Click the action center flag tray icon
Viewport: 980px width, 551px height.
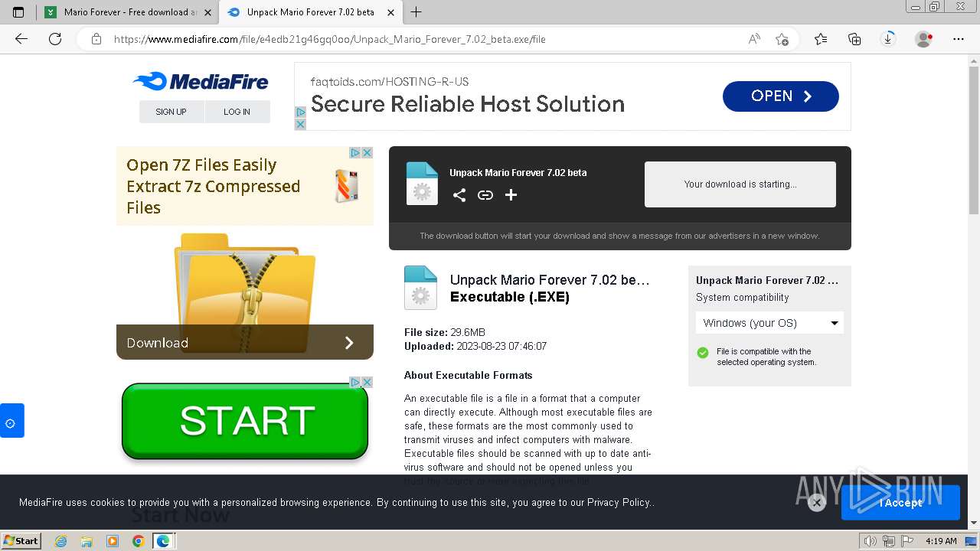coord(907,541)
